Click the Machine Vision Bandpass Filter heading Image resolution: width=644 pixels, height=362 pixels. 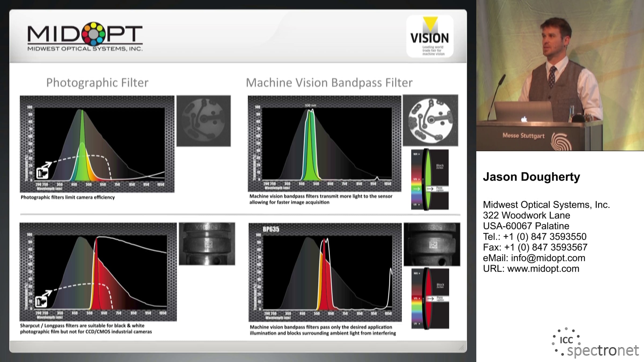329,83
